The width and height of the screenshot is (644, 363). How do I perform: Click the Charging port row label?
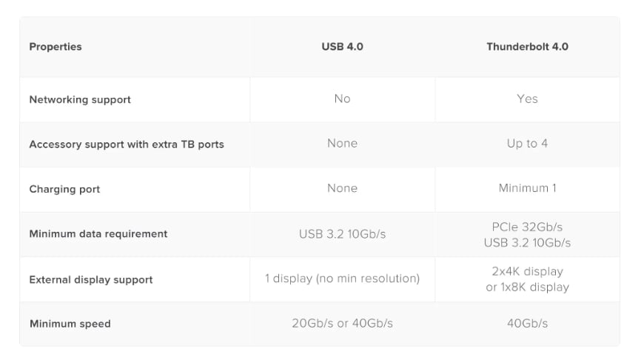pyautogui.click(x=64, y=189)
